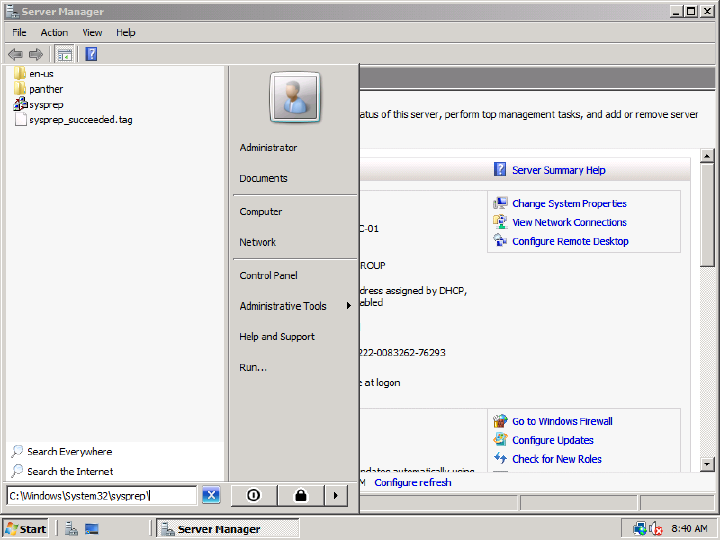Click the Start menu search input field
This screenshot has width=720, height=540.
tap(102, 495)
